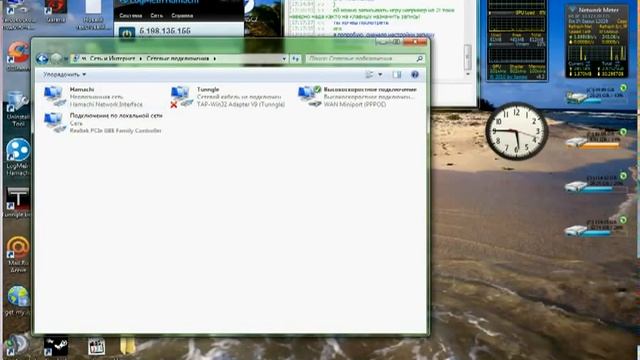Open Help with the question mark icon
640x360 pixels.
415,75
